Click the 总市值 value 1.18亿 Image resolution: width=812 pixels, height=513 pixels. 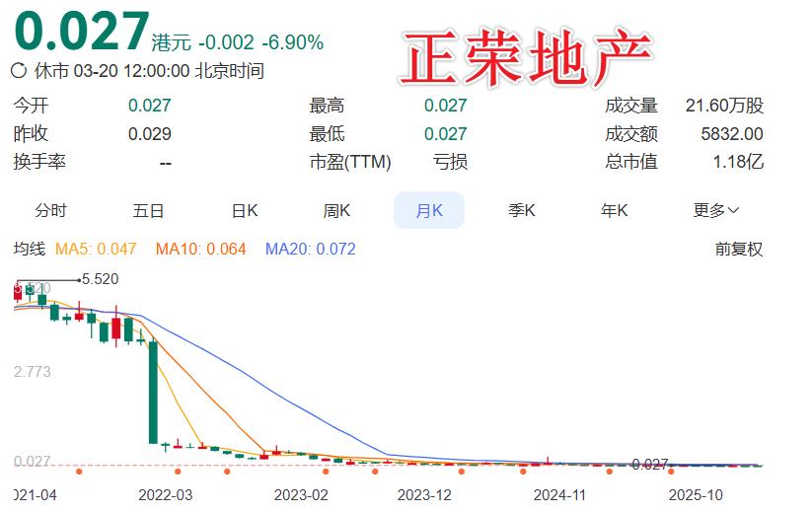pyautogui.click(x=738, y=162)
